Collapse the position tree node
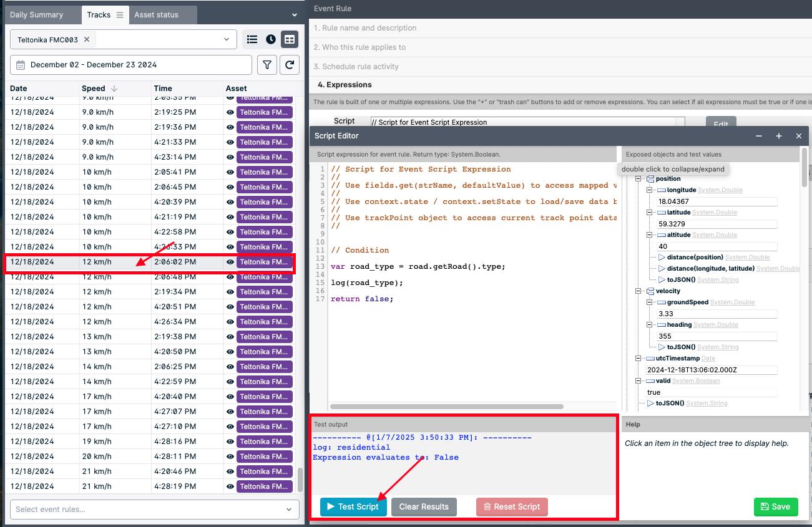 coord(638,179)
